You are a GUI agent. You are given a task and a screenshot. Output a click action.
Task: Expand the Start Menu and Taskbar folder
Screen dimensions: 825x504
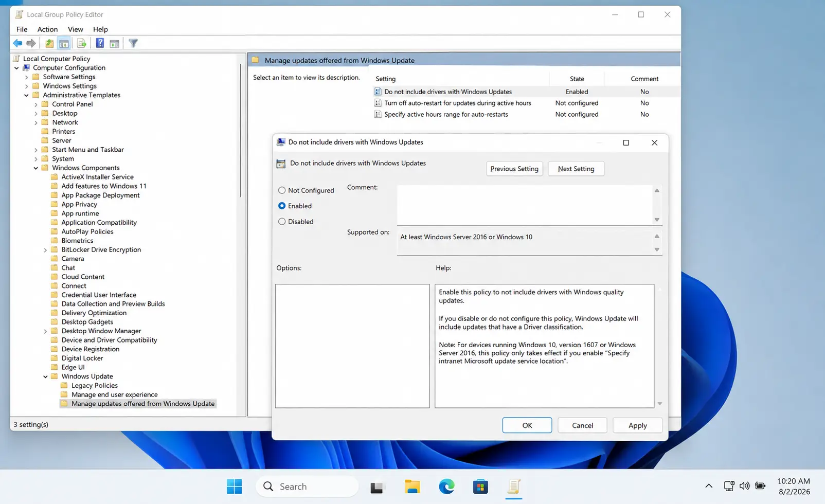click(x=36, y=150)
